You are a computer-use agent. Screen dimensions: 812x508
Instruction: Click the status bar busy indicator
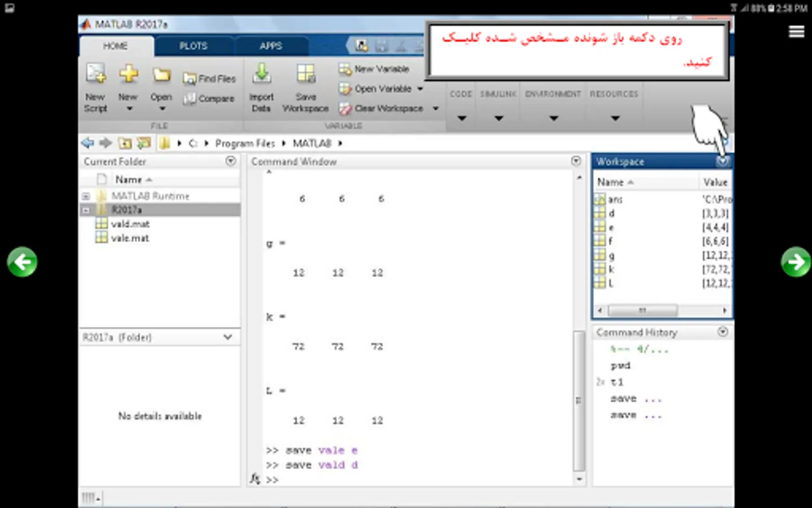click(91, 498)
